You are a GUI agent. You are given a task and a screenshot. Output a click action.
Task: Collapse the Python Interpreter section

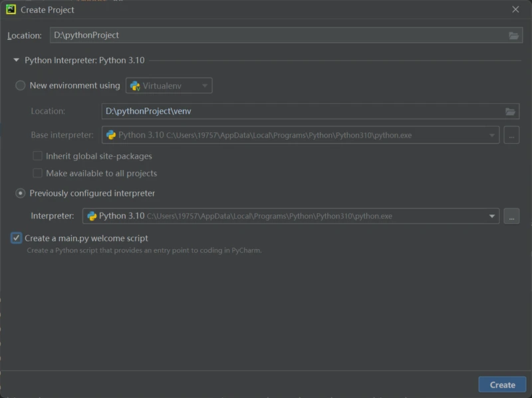(x=16, y=60)
